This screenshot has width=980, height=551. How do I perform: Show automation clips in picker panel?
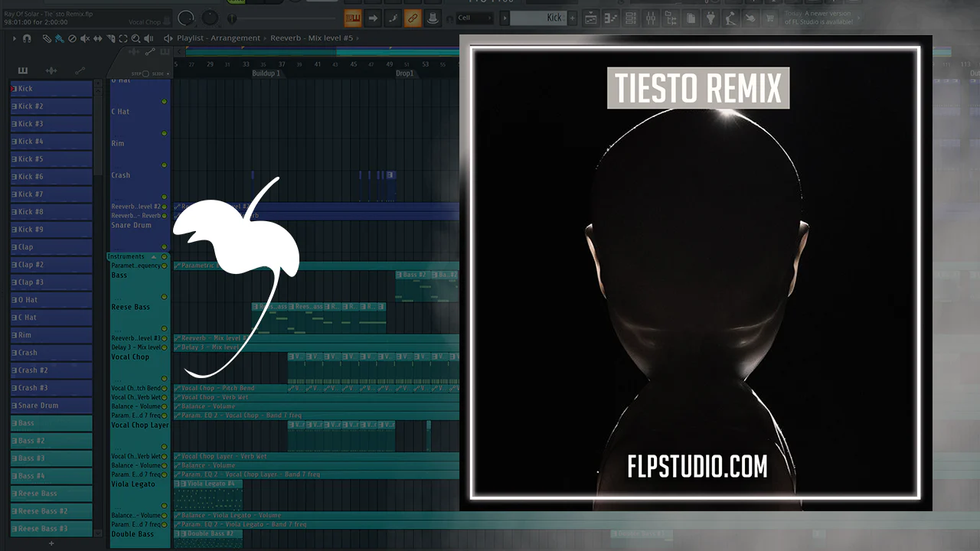pyautogui.click(x=80, y=70)
